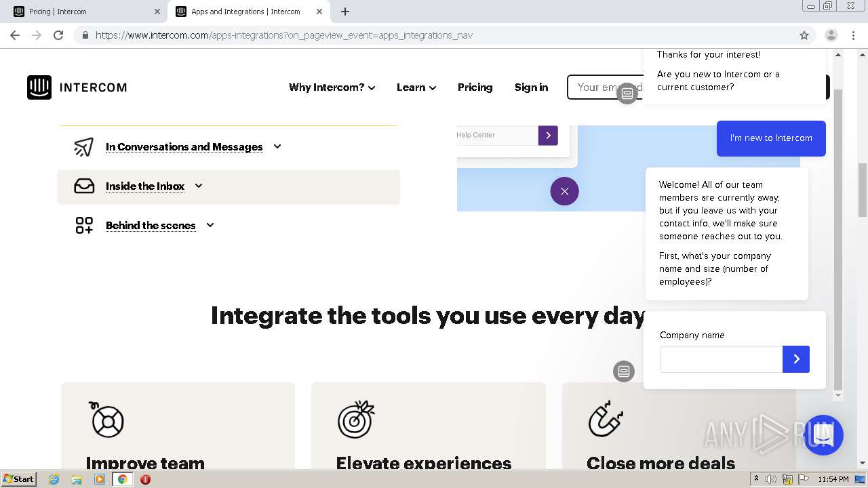Choose I'm new to Intercom reply
Image resolution: width=868 pixels, height=488 pixels.
coord(771,138)
